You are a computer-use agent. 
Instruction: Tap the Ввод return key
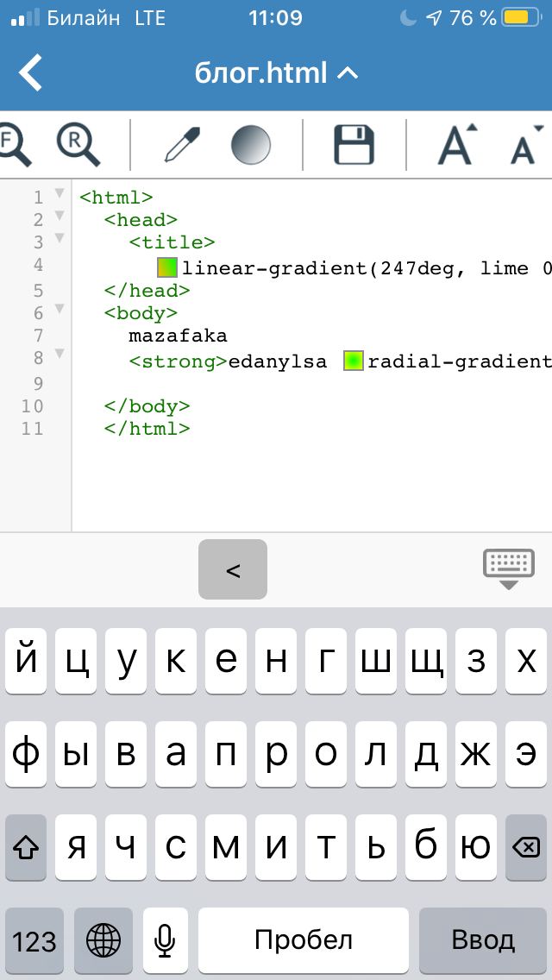point(483,940)
